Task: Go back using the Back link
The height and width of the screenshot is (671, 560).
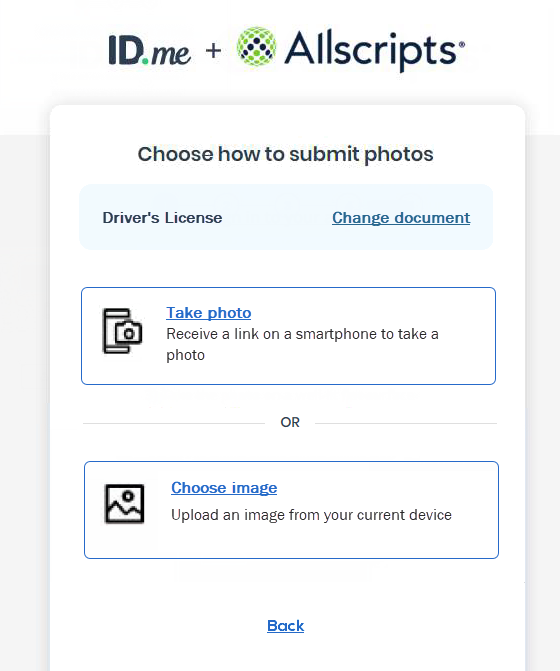Action: pos(285,626)
